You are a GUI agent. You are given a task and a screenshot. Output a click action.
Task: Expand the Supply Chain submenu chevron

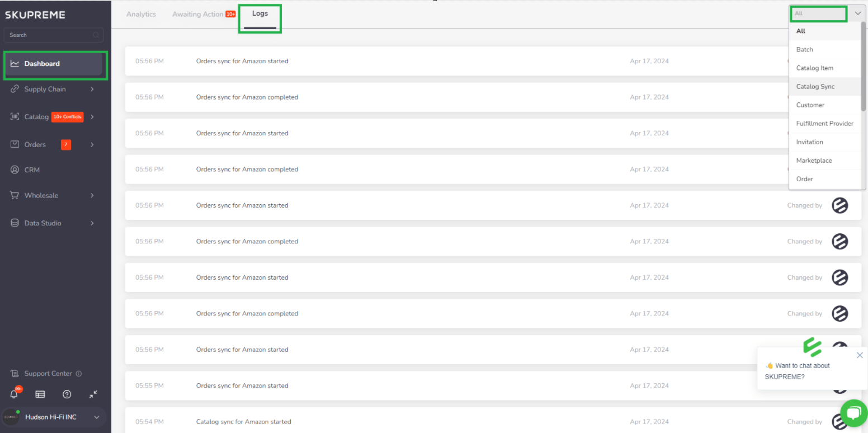92,89
